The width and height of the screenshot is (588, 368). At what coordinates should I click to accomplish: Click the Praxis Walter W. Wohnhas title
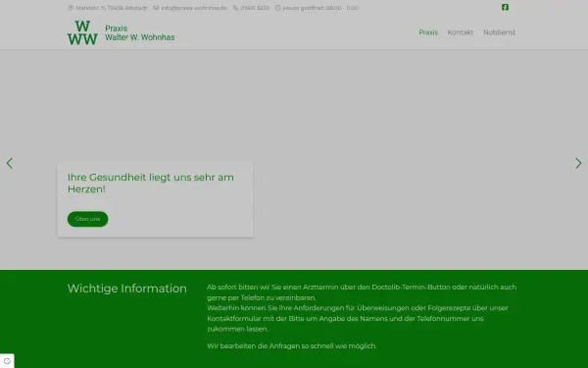(140, 32)
